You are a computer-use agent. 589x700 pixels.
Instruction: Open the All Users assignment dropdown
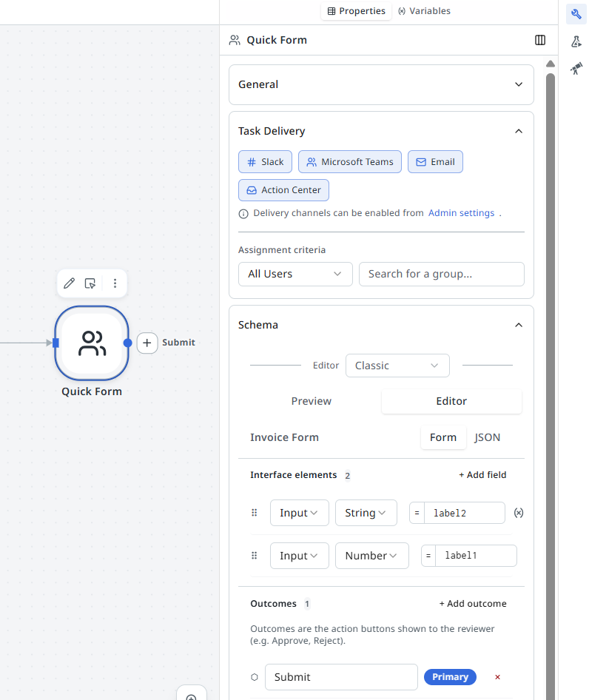point(295,274)
